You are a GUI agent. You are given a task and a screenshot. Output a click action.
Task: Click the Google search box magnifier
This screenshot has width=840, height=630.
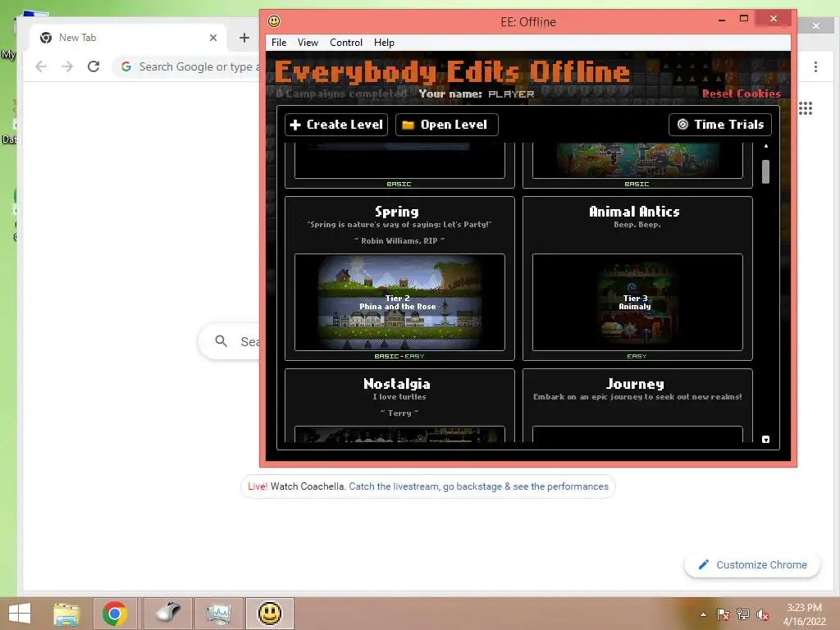click(x=221, y=340)
